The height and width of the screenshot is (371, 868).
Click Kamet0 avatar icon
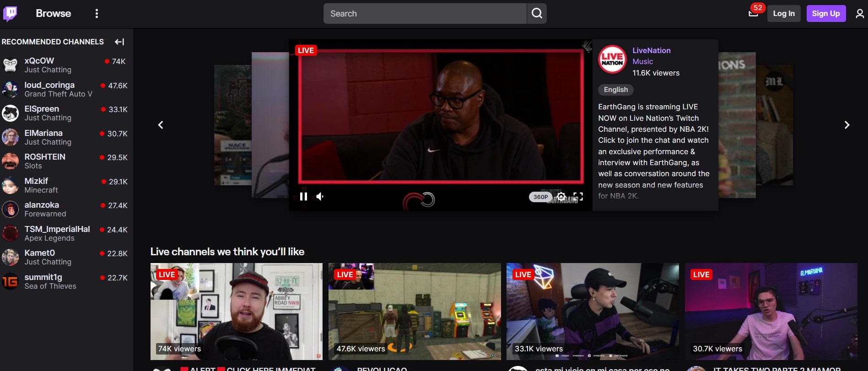pyautogui.click(x=10, y=257)
